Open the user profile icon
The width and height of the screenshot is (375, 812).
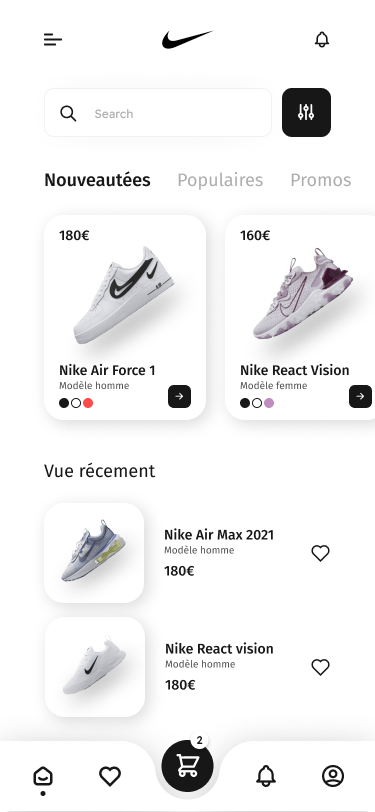[333, 776]
